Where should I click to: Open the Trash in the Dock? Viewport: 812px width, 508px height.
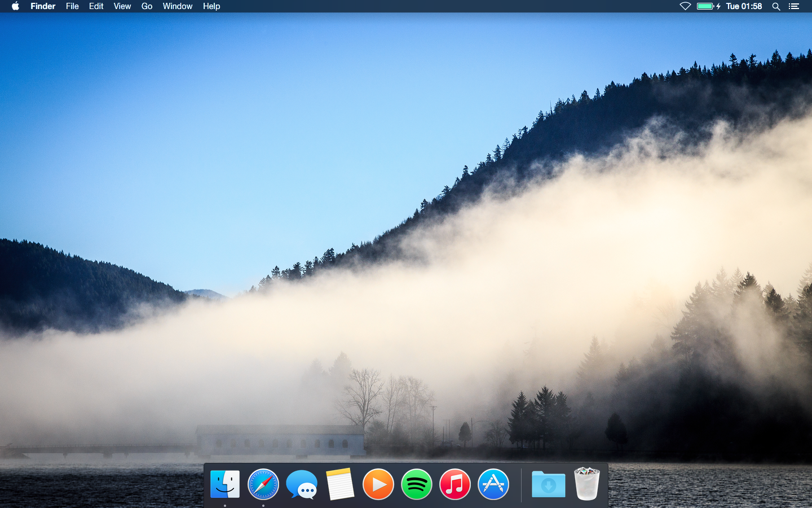pos(587,484)
